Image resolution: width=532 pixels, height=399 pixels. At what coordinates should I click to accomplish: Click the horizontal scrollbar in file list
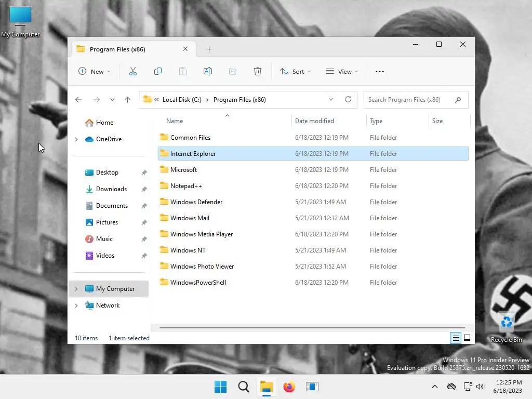click(312, 328)
